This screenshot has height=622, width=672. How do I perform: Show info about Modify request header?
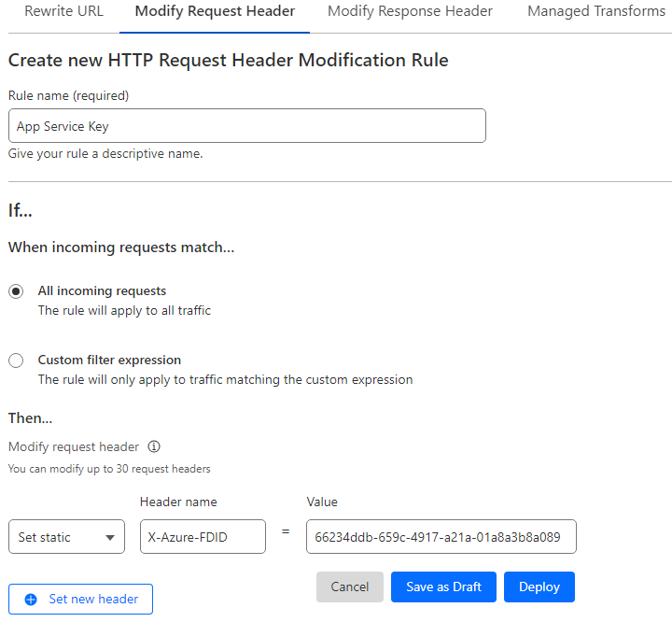(x=154, y=446)
